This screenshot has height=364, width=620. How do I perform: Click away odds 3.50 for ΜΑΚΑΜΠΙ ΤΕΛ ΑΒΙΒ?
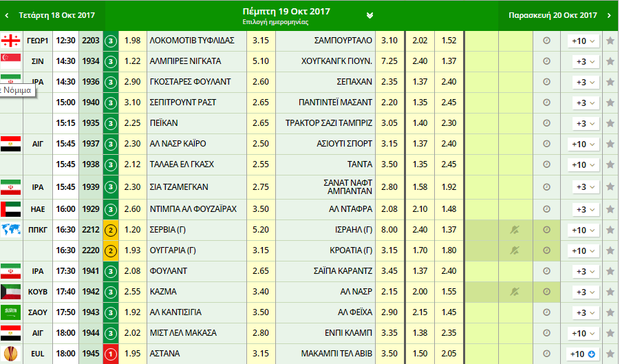pyautogui.click(x=389, y=354)
